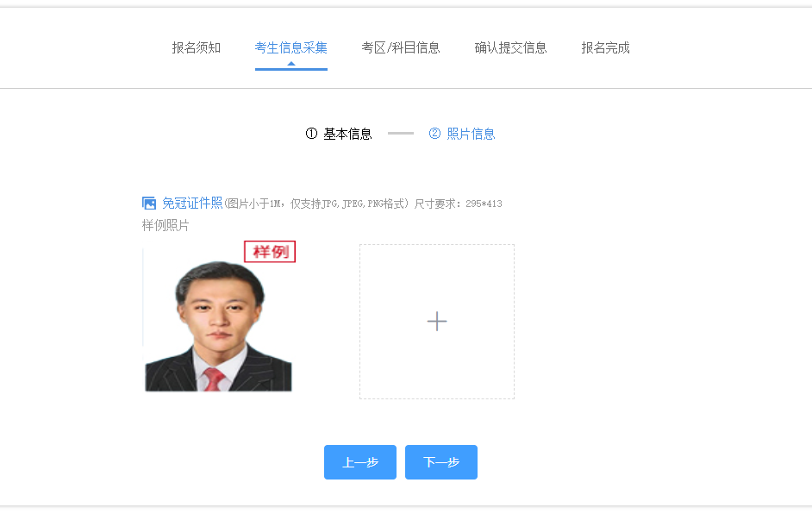The width and height of the screenshot is (812, 514).
Task: Click step ① 基本信息
Action: (339, 134)
